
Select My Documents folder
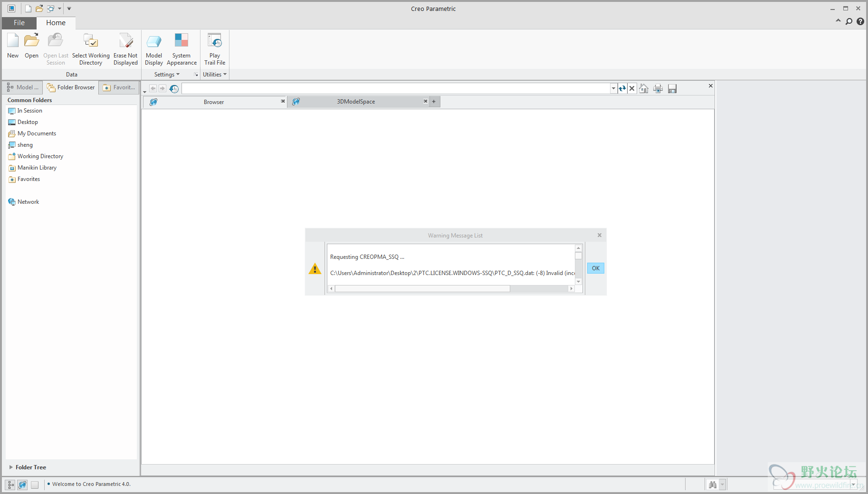32,133
